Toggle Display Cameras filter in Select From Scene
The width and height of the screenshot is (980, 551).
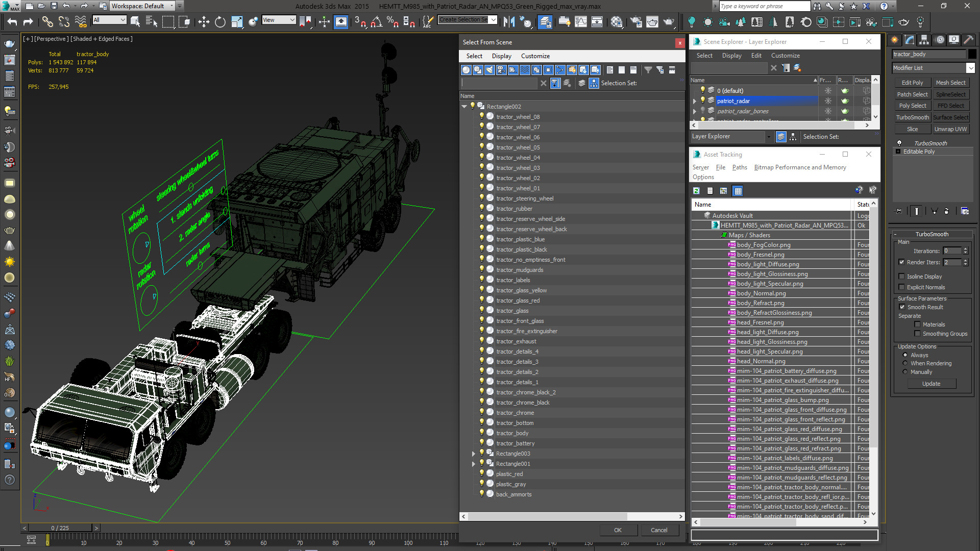pos(501,70)
